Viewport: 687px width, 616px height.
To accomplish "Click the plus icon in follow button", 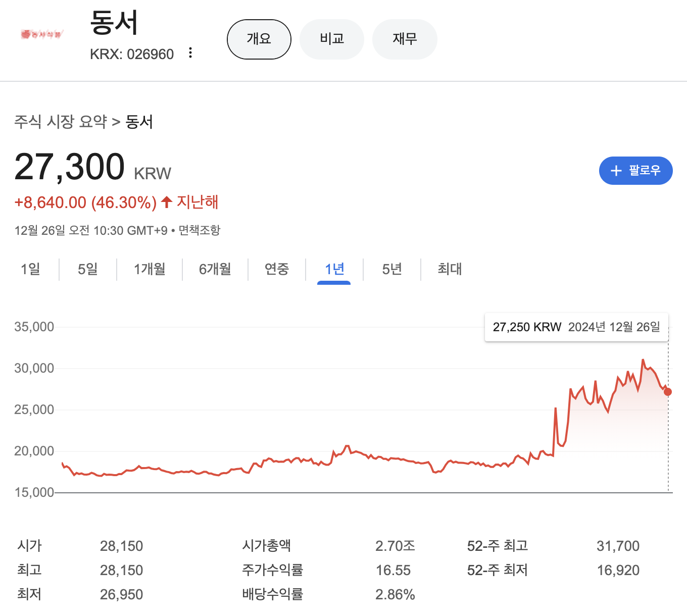I will 616,171.
